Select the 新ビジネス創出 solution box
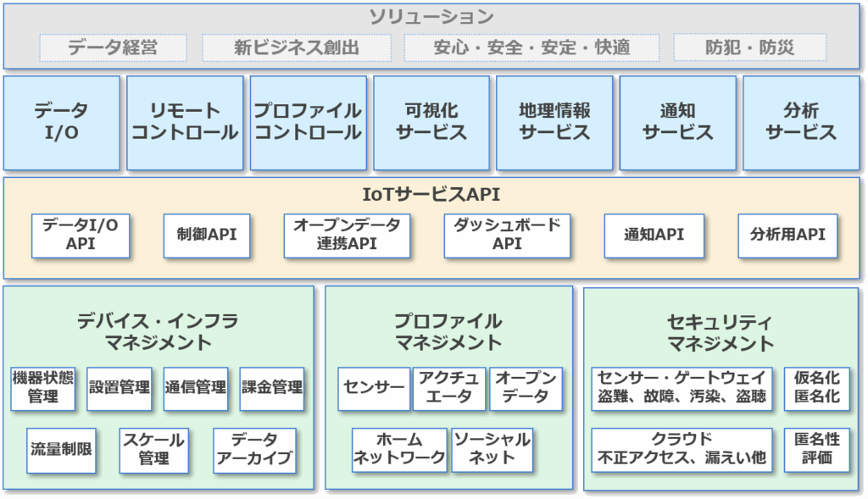Screen dimensions: 868x499 pyautogui.click(x=296, y=47)
